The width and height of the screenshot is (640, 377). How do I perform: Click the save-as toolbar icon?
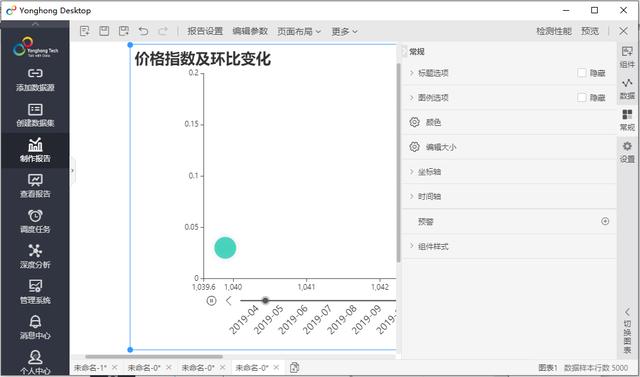[124, 31]
